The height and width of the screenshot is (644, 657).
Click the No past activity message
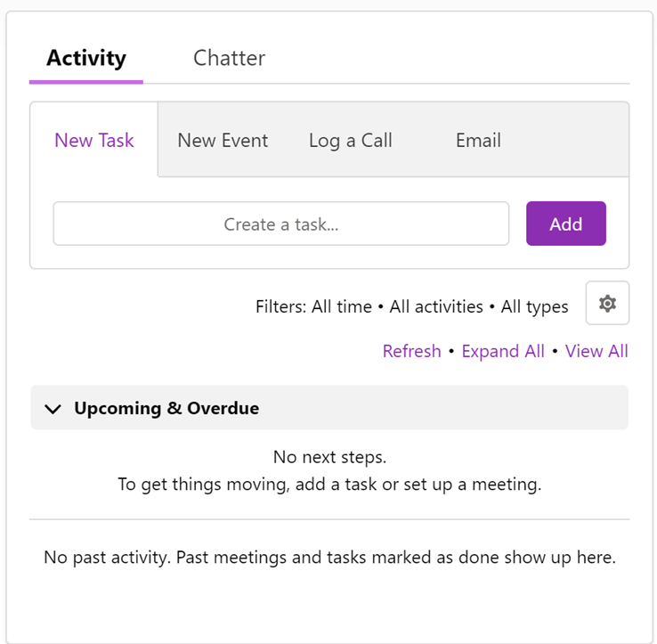pos(329,558)
